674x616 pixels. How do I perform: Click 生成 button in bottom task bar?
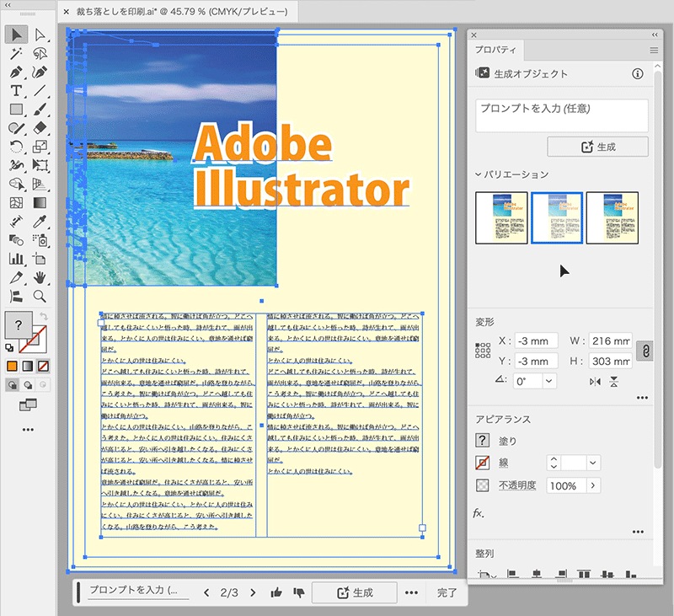[354, 592]
